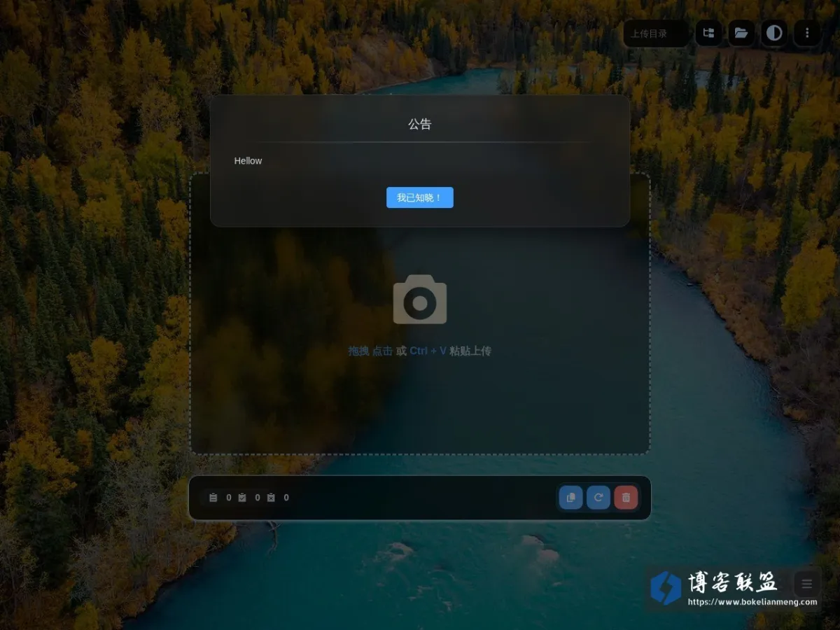This screenshot has height=630, width=840.
Task: Click the total uploads clipboard icon
Action: click(x=213, y=498)
